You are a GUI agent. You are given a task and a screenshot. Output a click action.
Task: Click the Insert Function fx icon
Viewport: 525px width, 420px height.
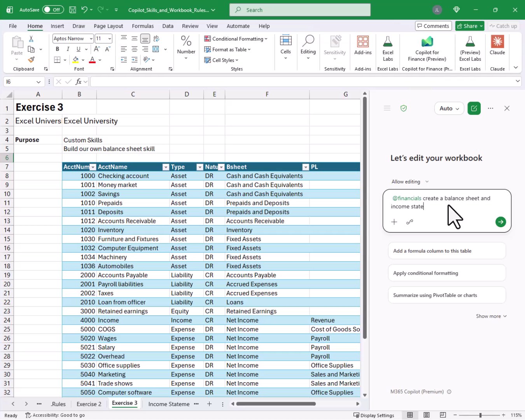[x=79, y=82]
